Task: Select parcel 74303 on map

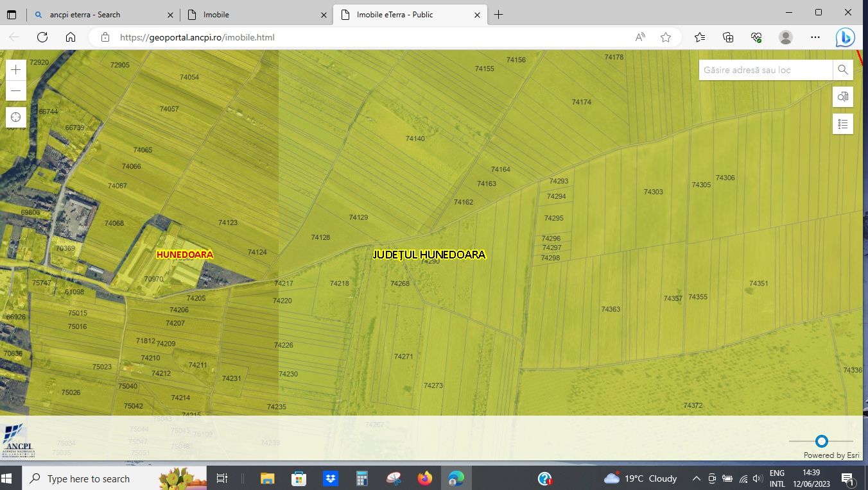Action: tap(654, 192)
